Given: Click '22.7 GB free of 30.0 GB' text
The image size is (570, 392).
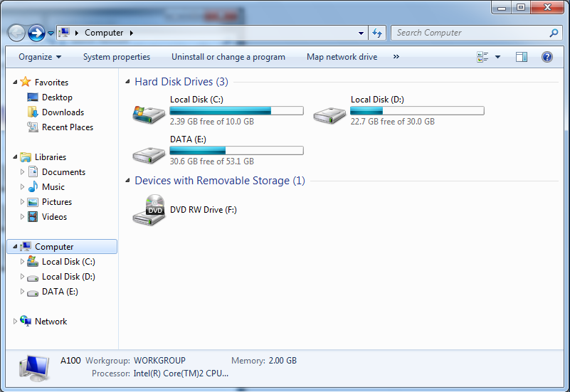Looking at the screenshot, I should 393,122.
